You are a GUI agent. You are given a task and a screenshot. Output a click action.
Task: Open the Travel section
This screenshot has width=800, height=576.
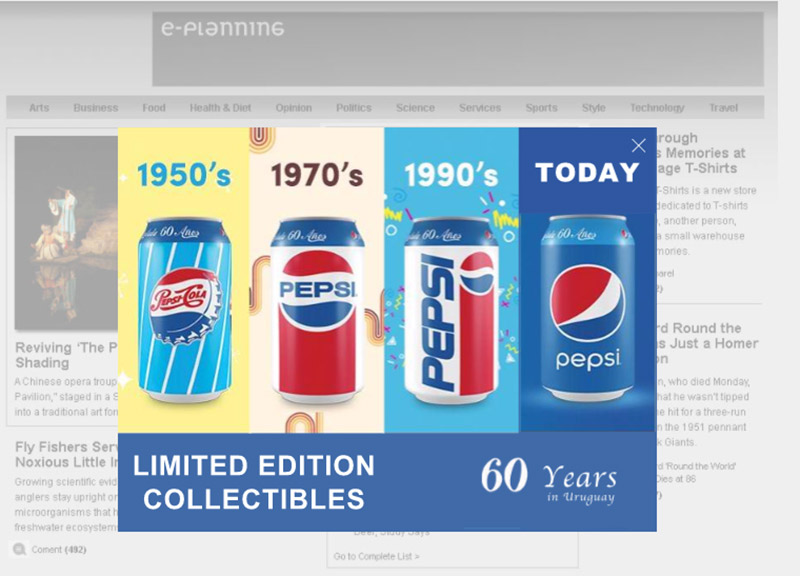click(x=723, y=108)
